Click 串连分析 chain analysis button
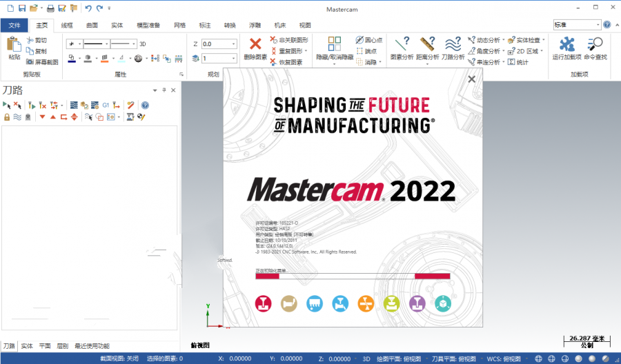Viewport: 621px width, 364px height. coord(484,62)
